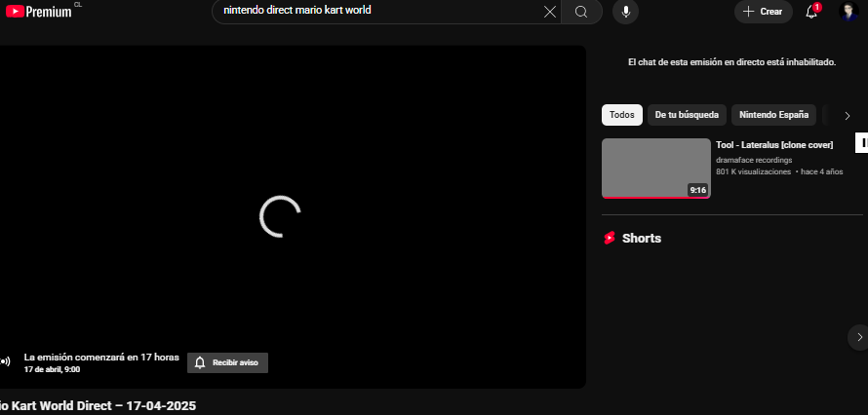Select the Todos filter chip

point(621,115)
